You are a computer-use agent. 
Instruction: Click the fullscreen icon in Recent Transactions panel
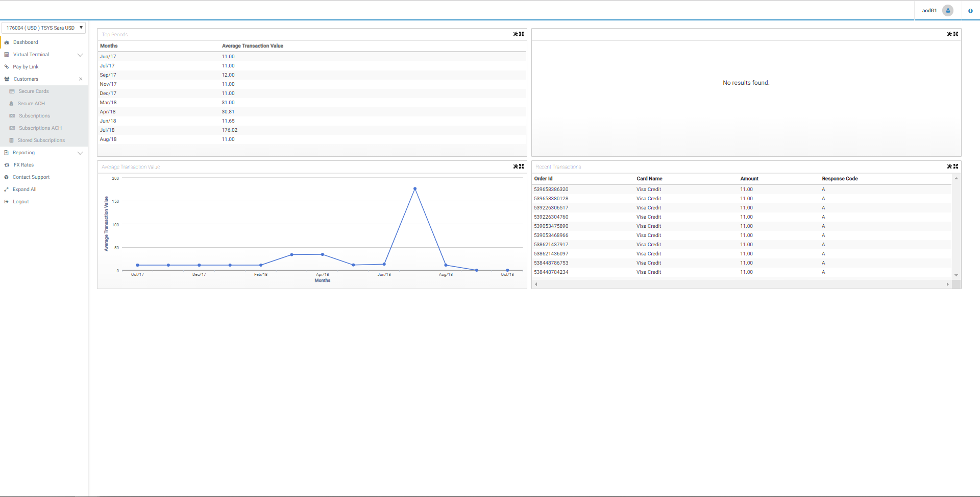tap(955, 167)
